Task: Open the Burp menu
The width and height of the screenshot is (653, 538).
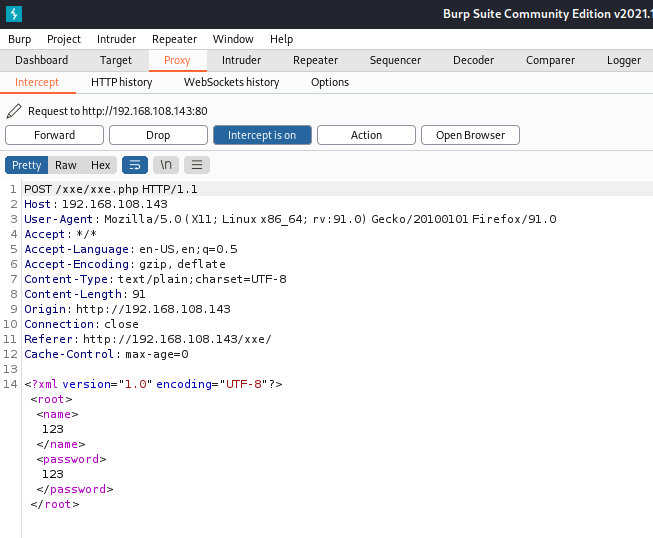Action: click(x=20, y=39)
